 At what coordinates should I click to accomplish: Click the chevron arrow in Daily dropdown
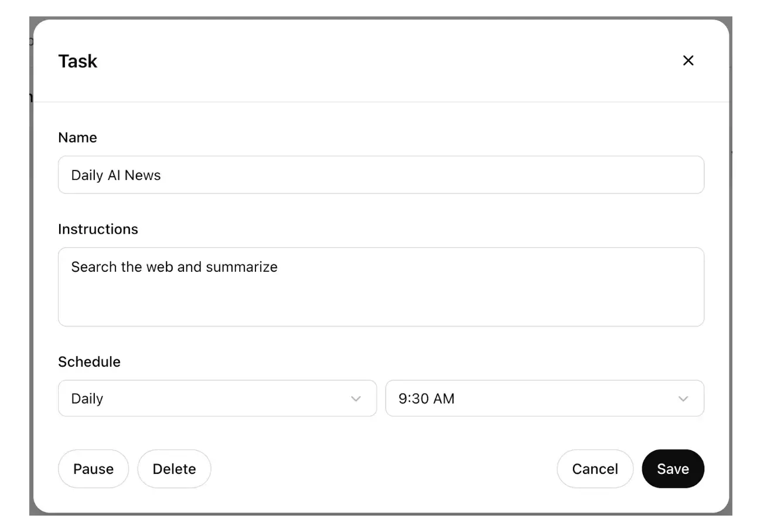[356, 399]
